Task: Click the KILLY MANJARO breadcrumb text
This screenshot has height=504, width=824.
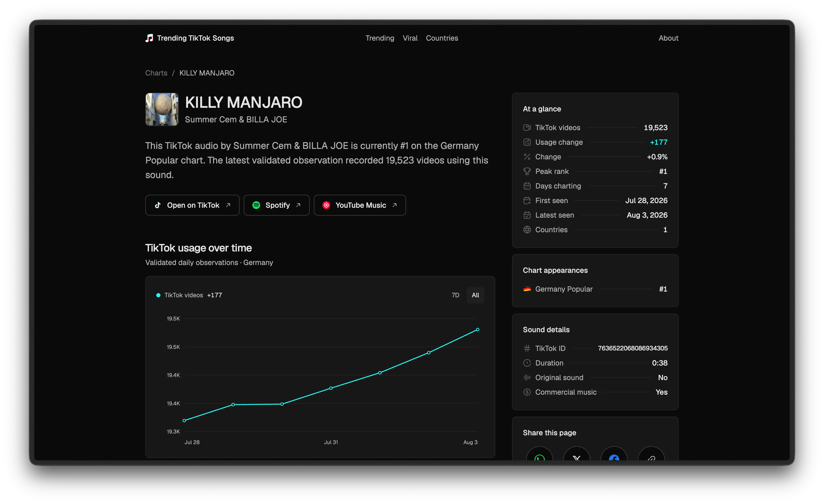Action: [x=207, y=73]
